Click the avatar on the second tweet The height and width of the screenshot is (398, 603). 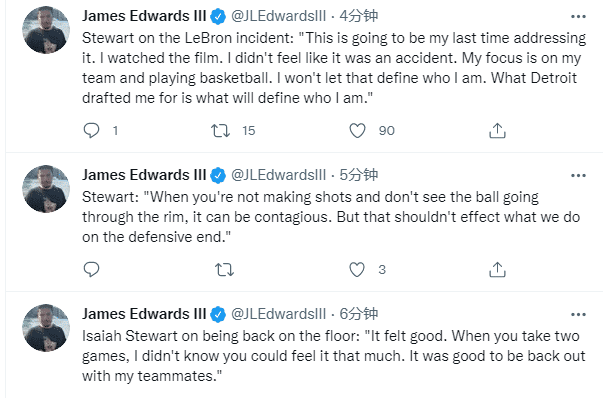point(46,189)
